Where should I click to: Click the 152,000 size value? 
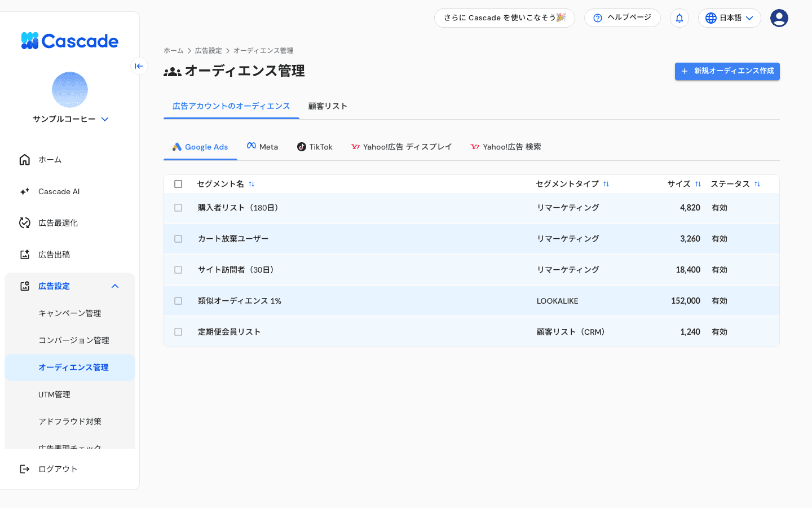pyautogui.click(x=686, y=301)
